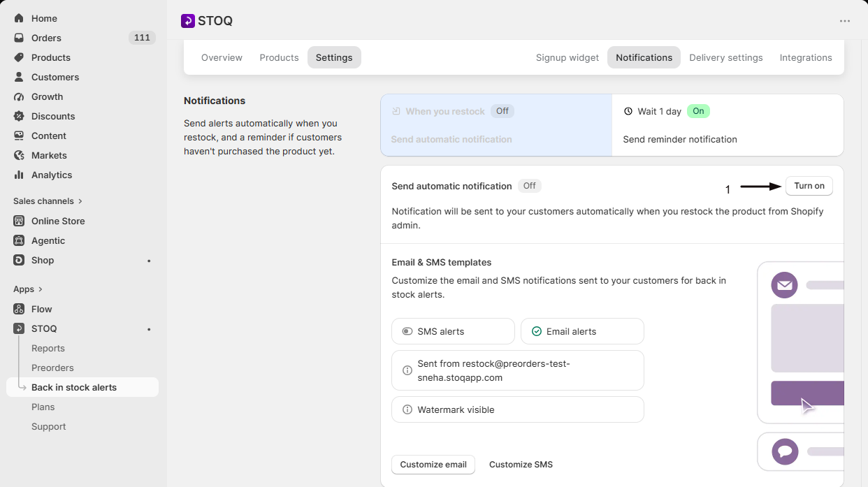868x487 pixels.
Task: Click the clock icon beside Wait 1 day
Action: pos(628,111)
